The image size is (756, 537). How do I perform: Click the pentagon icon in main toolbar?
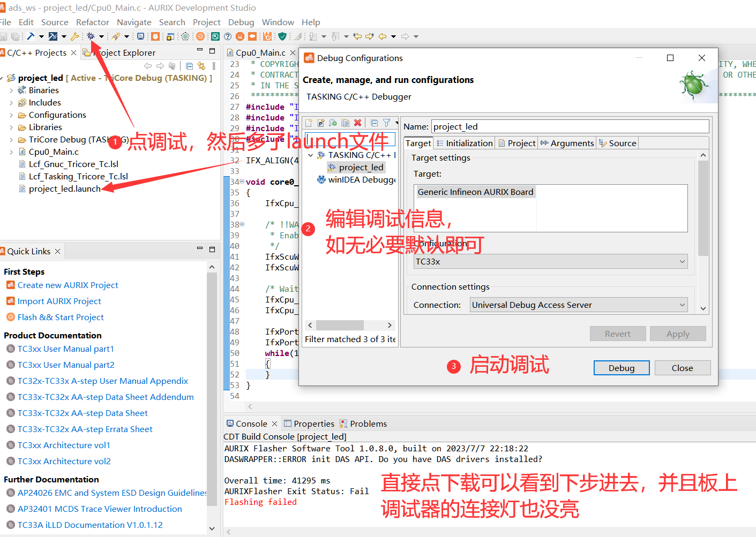(x=185, y=36)
